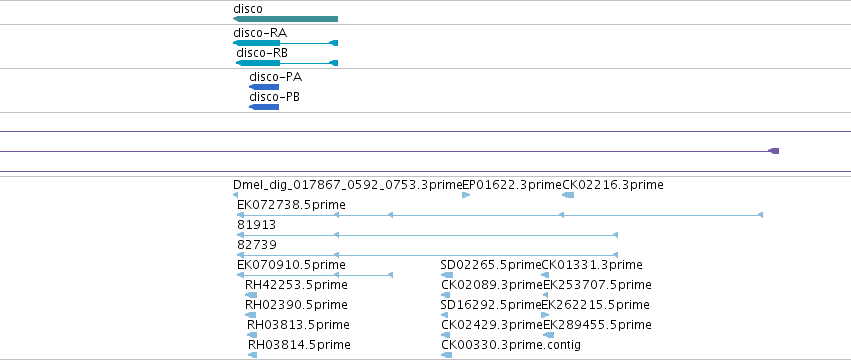Select the SD02265.5prime EST glyph
Screen dimensions: 851x360
(x=447, y=275)
